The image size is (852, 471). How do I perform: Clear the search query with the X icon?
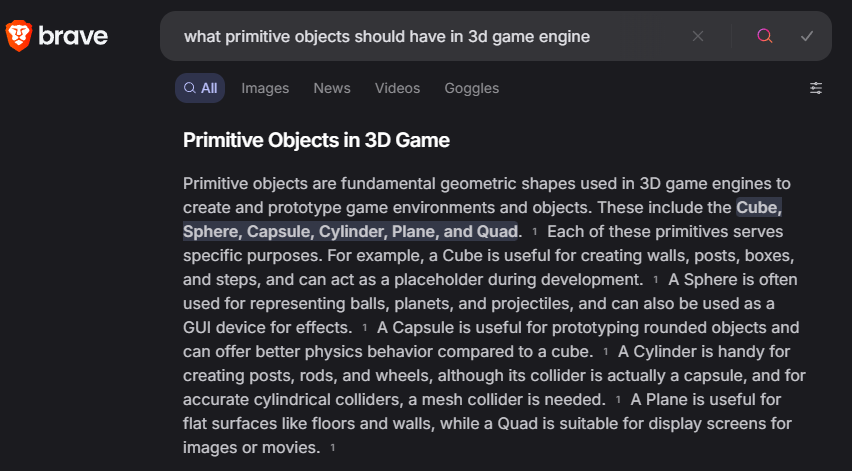point(698,36)
